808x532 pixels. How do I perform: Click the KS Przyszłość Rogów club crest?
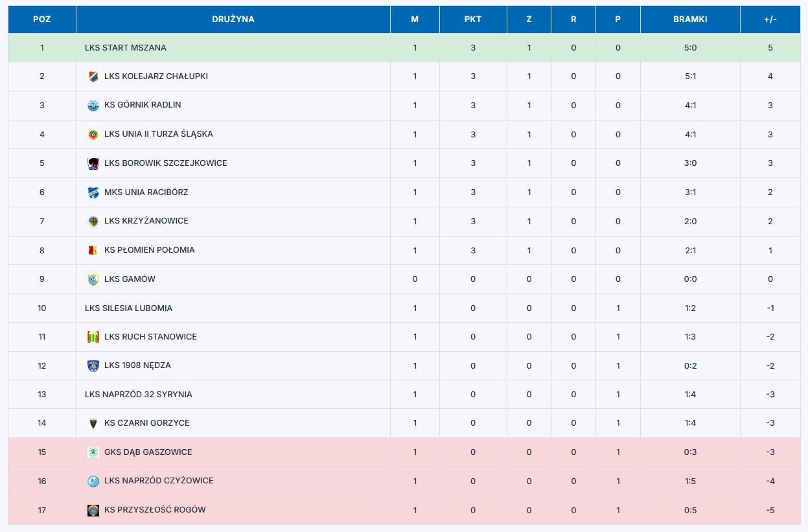(x=93, y=510)
